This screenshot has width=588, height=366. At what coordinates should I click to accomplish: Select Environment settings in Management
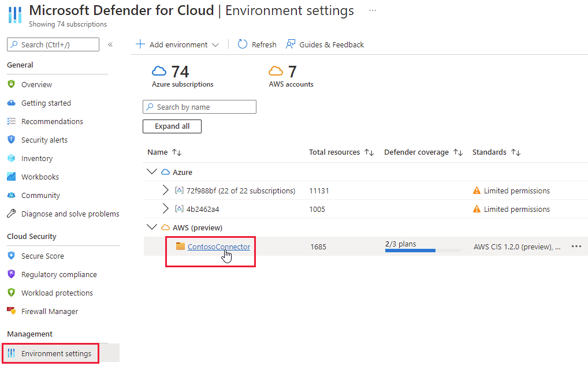click(x=56, y=353)
